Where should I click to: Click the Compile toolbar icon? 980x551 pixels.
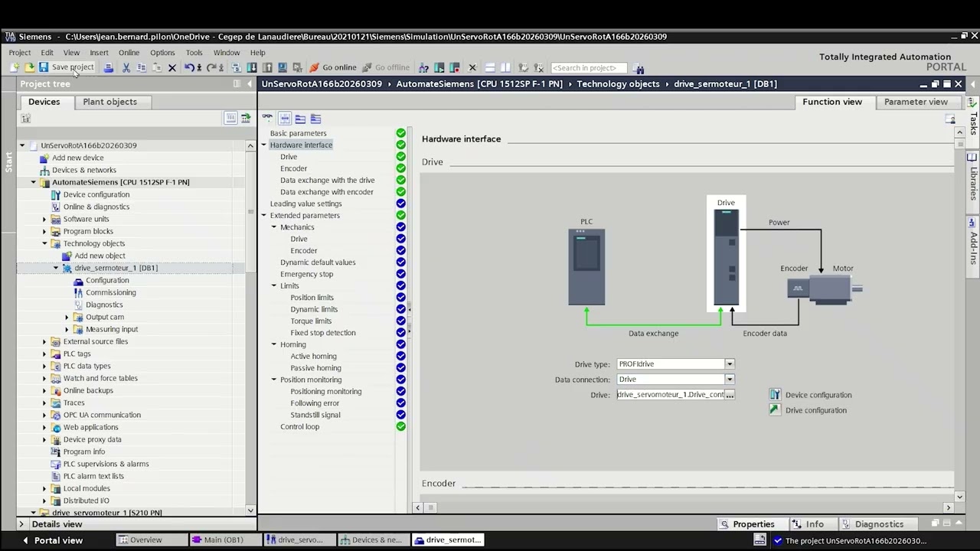(236, 67)
